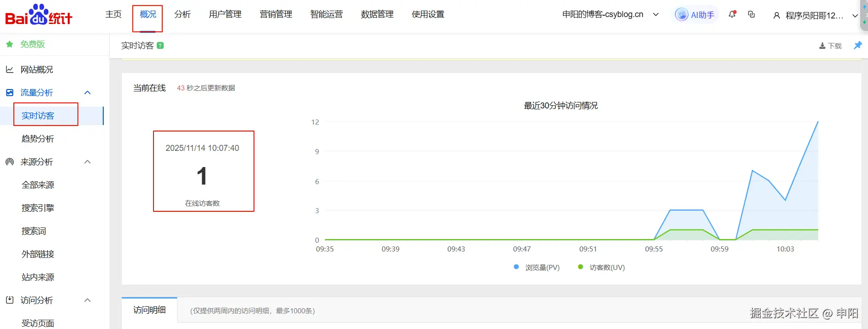
Task: Click the 免费版 star icon
Action: 9,44
